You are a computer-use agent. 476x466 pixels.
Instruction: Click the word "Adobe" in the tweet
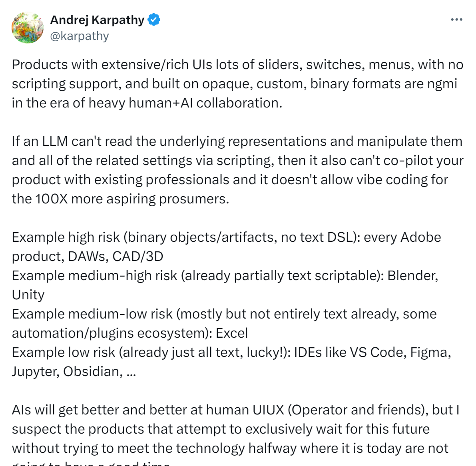(x=421, y=237)
